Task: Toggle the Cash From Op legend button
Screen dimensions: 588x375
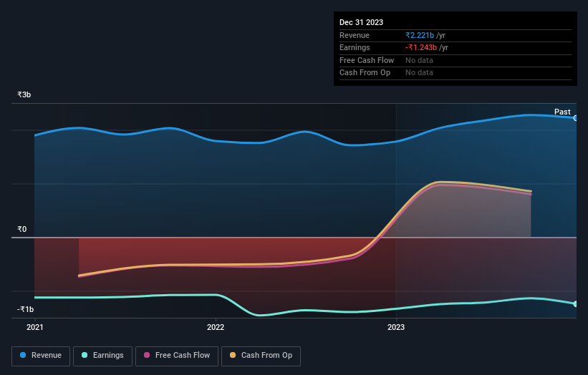Action: (x=261, y=356)
